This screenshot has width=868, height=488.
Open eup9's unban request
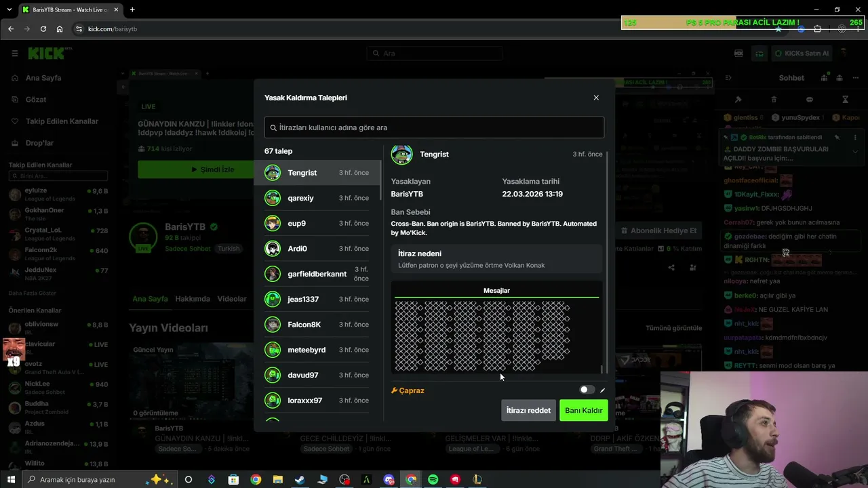point(317,223)
